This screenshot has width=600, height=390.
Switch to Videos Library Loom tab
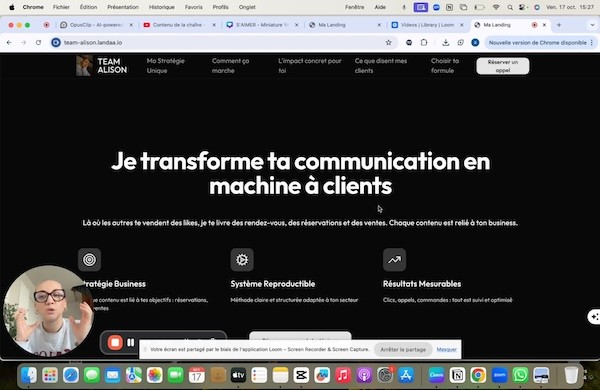427,25
